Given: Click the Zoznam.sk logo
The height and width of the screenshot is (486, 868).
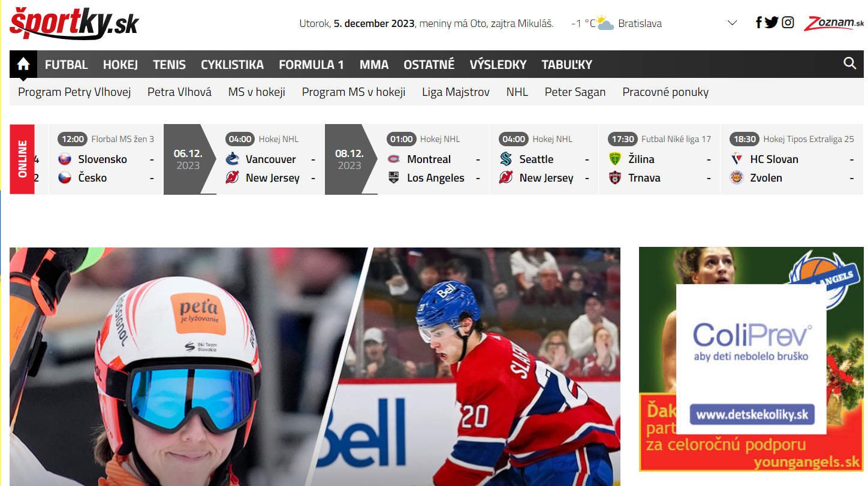Looking at the screenshot, I should click(834, 23).
